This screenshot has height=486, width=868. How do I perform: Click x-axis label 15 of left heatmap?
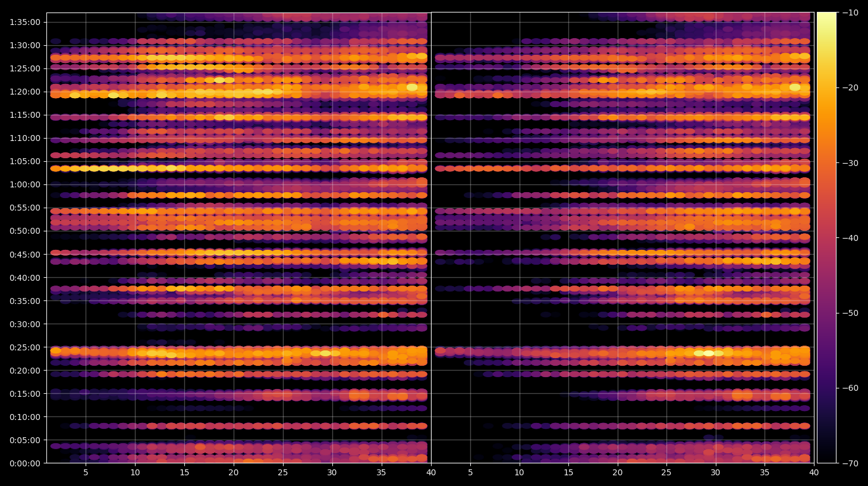[x=184, y=473]
